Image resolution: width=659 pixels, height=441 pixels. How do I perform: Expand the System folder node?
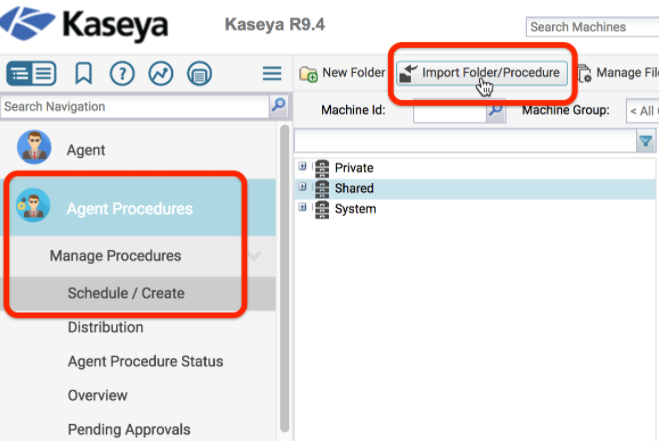[x=302, y=207]
